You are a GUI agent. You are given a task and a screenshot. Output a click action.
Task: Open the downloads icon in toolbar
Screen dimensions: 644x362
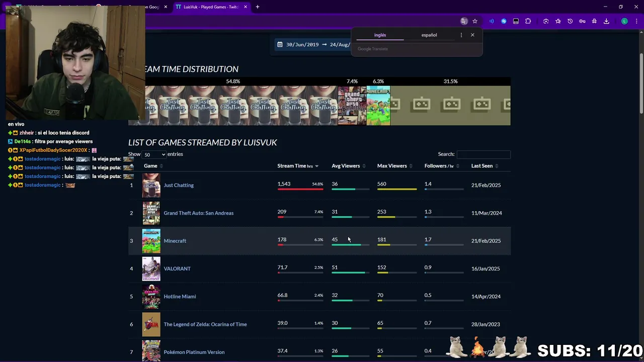coord(606,21)
